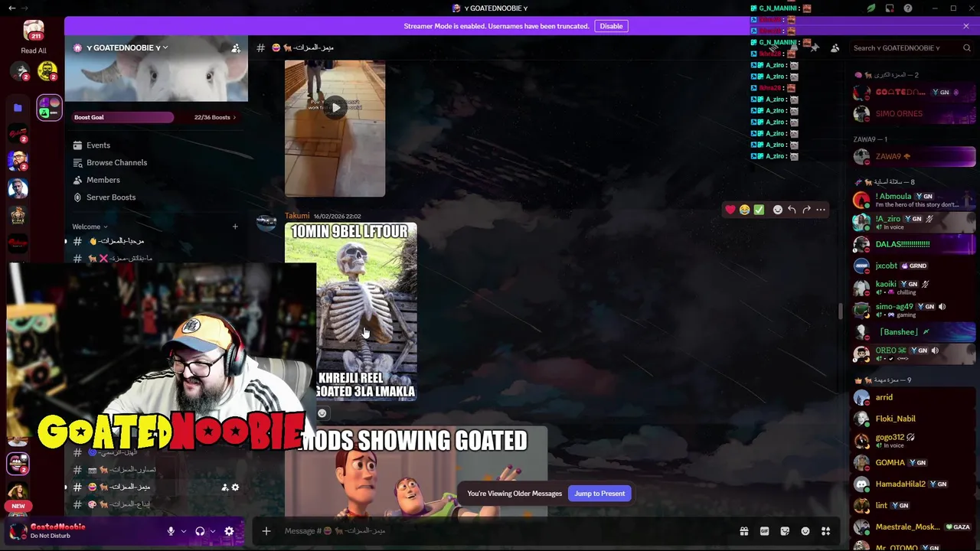Create invite icon on selected memes channel
This screenshot has width=980, height=551.
pos(225,487)
